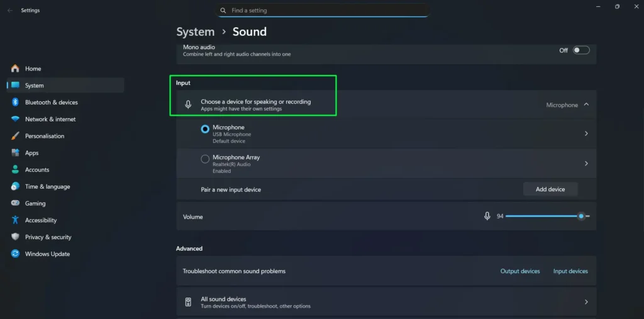The height and width of the screenshot is (319, 644).
Task: Click the back arrow beside Settings
Action: coord(10,11)
